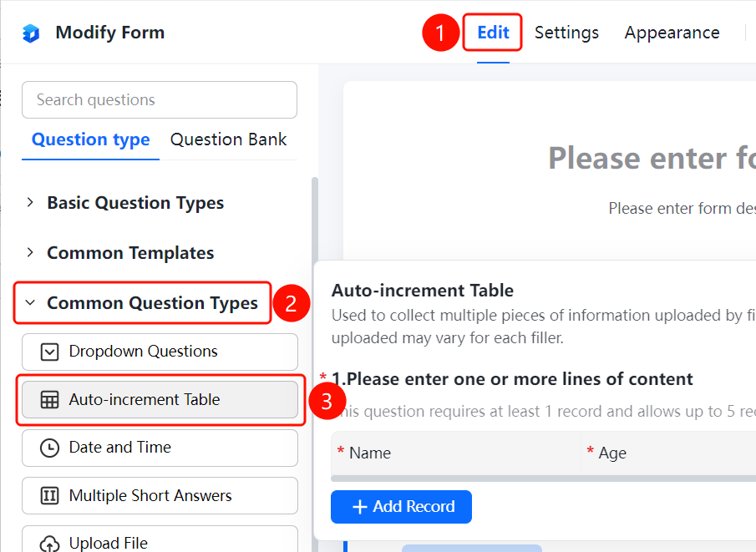The width and height of the screenshot is (756, 552).
Task: Click the blue app logo icon
Action: coord(31,33)
